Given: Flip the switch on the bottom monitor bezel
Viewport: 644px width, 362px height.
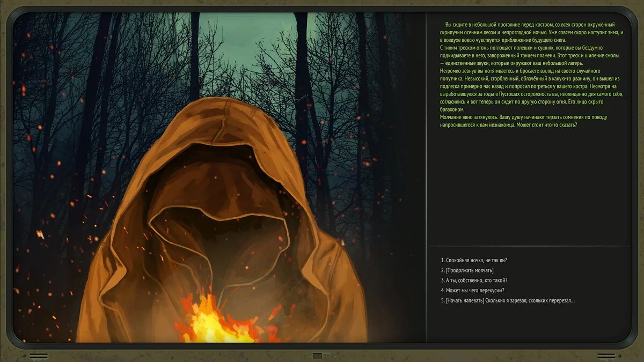Looking at the screenshot, I should [322, 356].
